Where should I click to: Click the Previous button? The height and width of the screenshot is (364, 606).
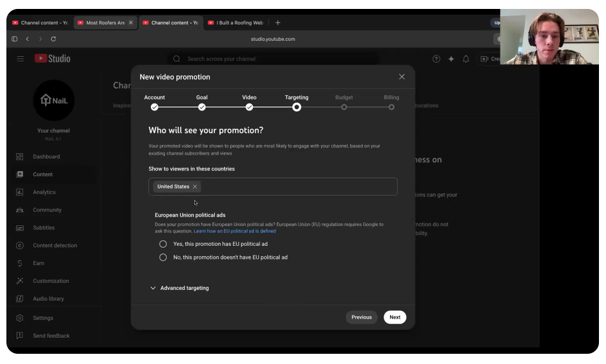click(x=361, y=317)
